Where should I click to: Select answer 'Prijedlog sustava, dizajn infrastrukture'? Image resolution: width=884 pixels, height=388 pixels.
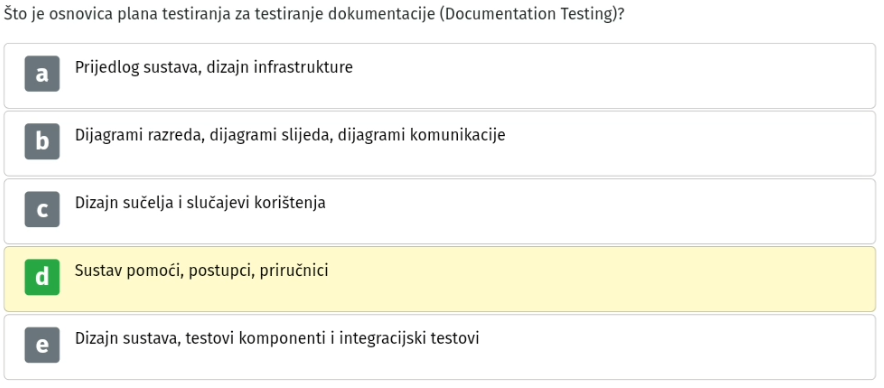(214, 68)
